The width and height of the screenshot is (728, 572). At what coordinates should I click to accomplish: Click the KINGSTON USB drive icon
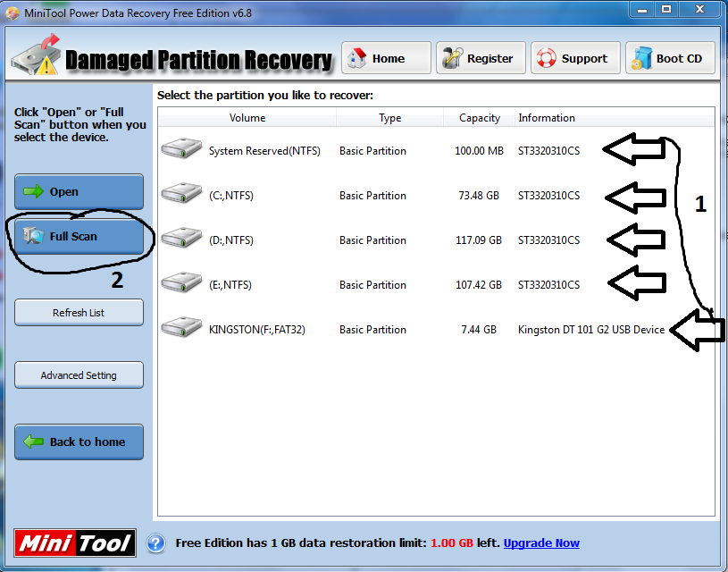click(x=181, y=327)
